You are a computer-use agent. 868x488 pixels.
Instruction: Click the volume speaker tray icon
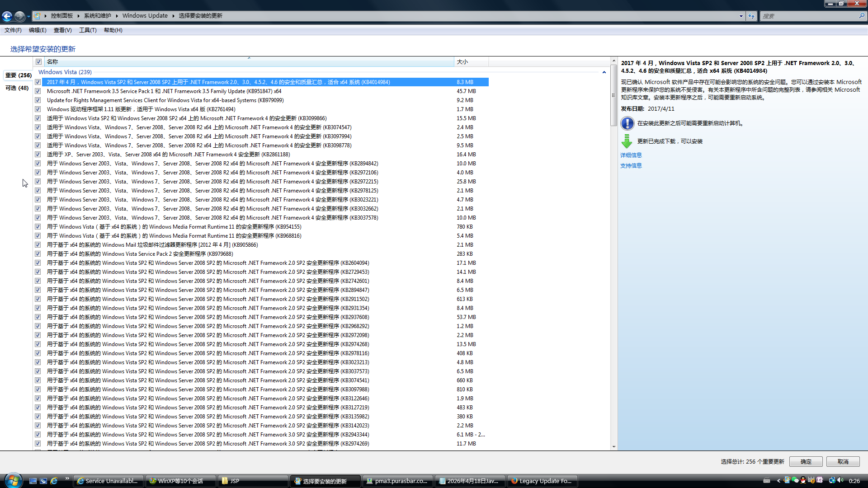(840, 480)
